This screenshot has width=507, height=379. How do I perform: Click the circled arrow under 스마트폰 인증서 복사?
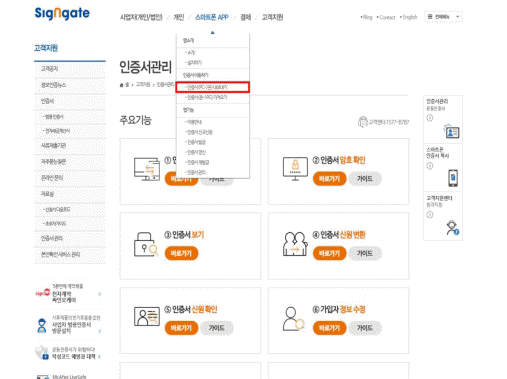click(x=430, y=166)
